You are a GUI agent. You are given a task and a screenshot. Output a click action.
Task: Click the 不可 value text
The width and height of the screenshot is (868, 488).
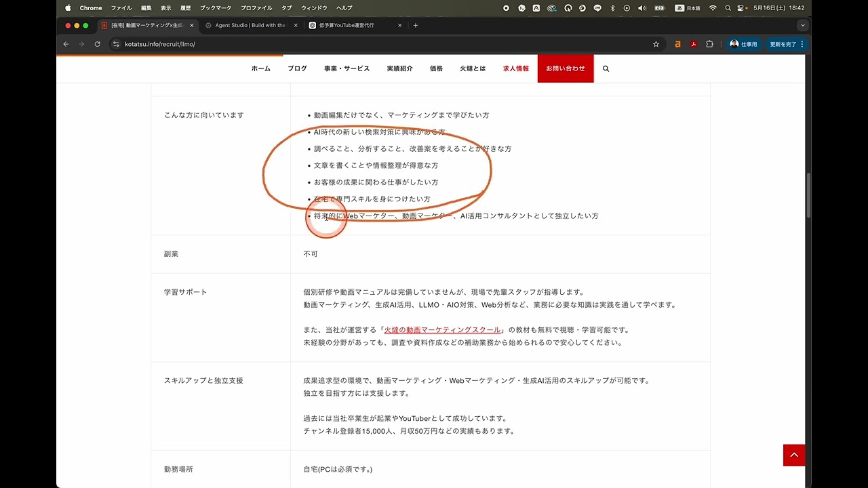pos(311,254)
